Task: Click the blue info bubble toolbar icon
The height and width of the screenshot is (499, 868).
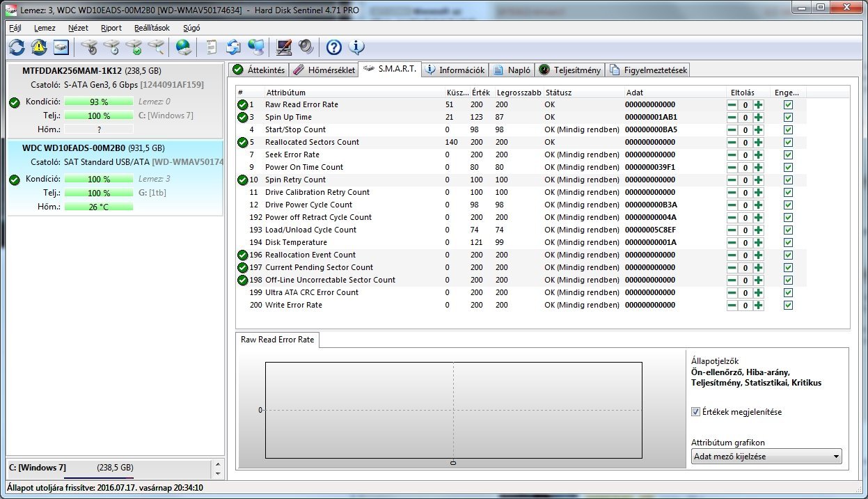Action: tap(356, 47)
